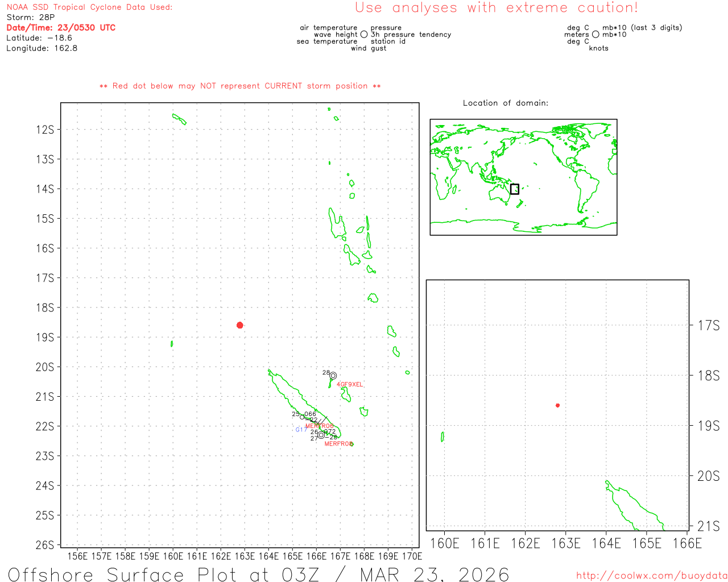728x582 pixels.
Task: Select the double-ring station circle above the MERFR08 label
Action: [x=321, y=435]
